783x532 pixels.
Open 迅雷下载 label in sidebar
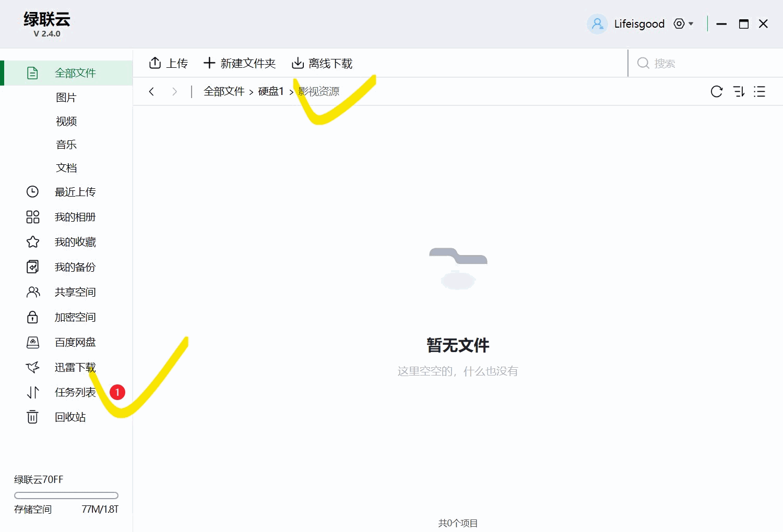pyautogui.click(x=75, y=367)
